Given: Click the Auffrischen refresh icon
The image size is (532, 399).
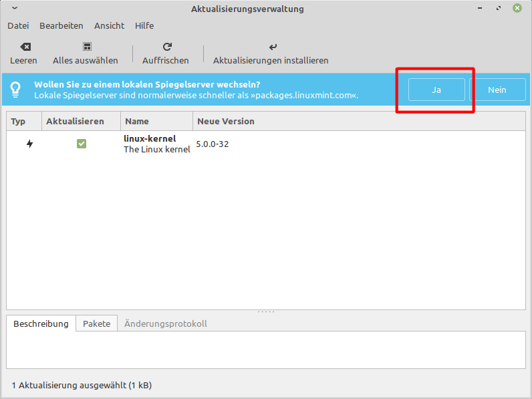Looking at the screenshot, I should [167, 47].
